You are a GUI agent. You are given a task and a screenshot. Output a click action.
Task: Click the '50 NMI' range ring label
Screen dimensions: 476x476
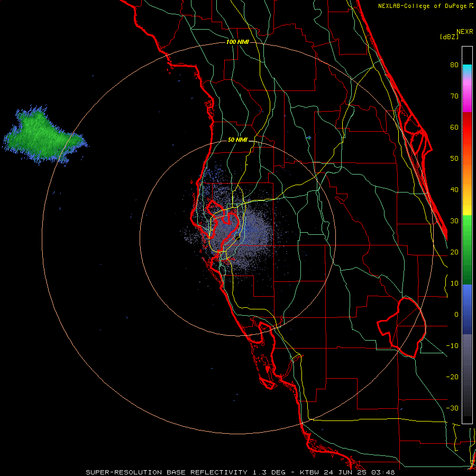pyautogui.click(x=237, y=140)
